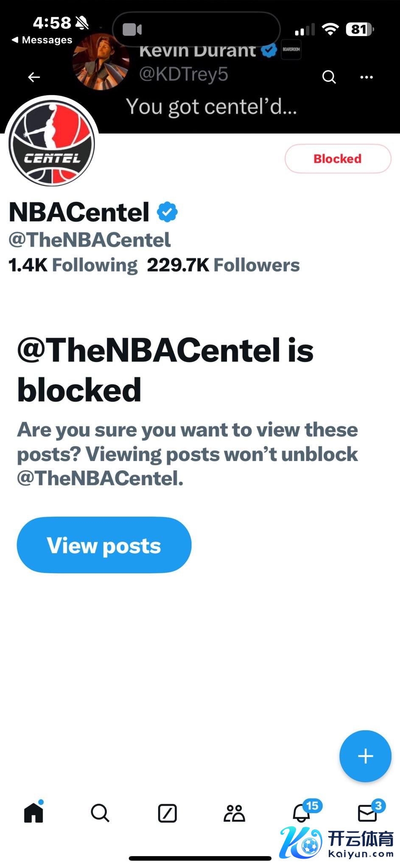Tap the Kaiyun watermark logo
Image resolution: width=400 pixels, height=868 pixels.
click(337, 843)
